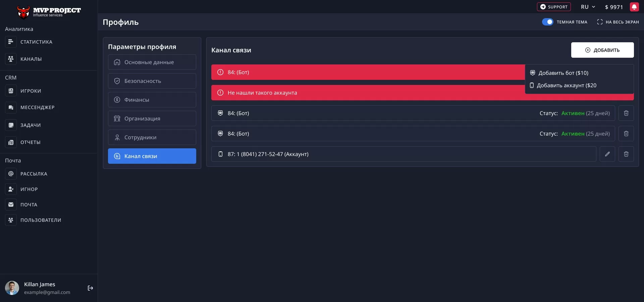Click Killan James profile avatar

pos(12,288)
